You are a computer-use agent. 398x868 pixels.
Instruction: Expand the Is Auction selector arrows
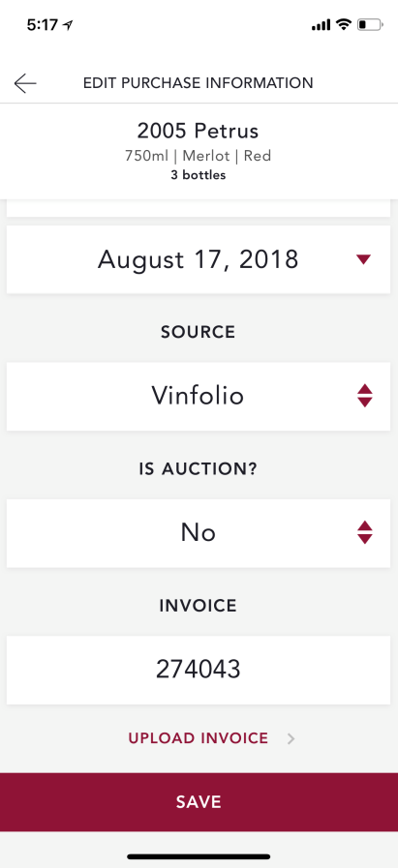click(364, 532)
